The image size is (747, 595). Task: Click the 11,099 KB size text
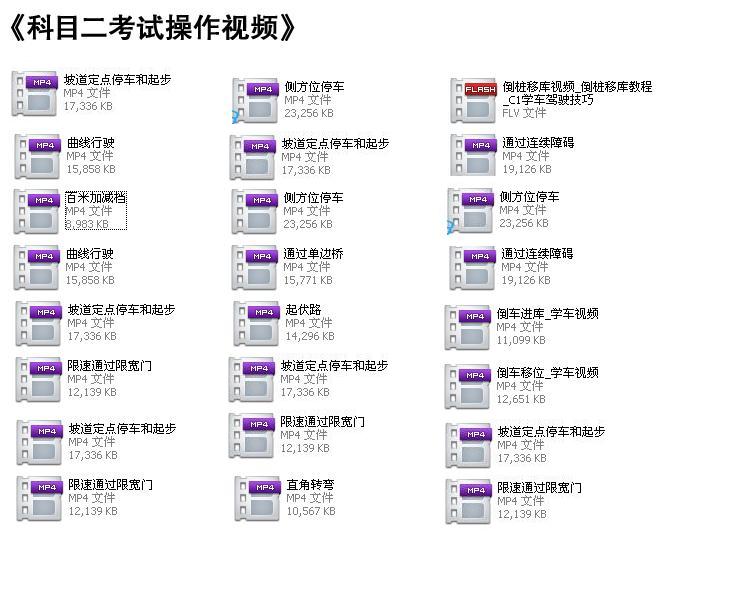(x=521, y=340)
